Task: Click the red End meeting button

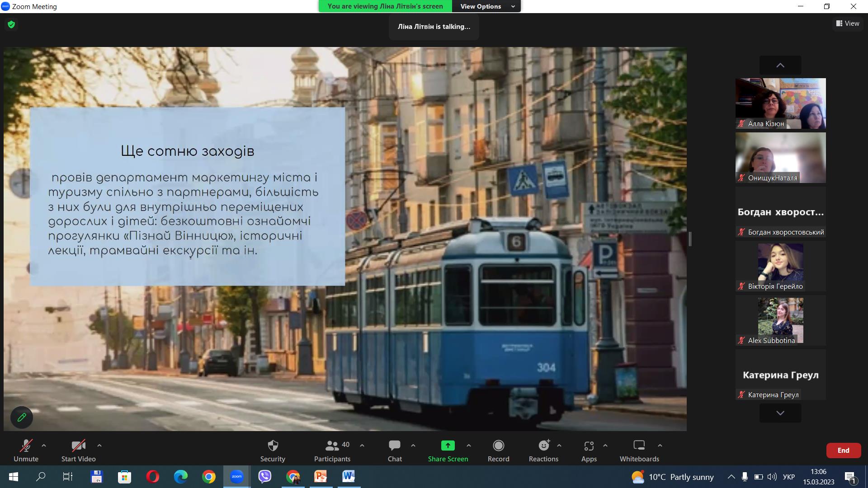Action: 843,450
